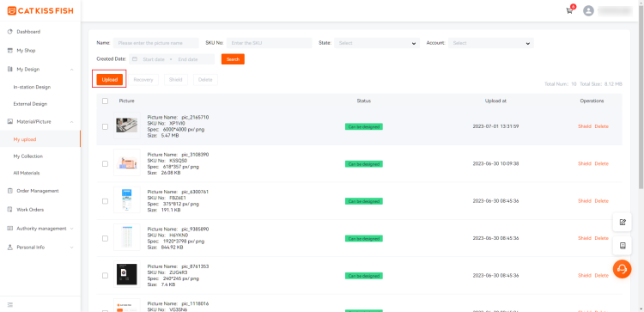
Task: Check the box for pic_2165710
Action: (105, 126)
